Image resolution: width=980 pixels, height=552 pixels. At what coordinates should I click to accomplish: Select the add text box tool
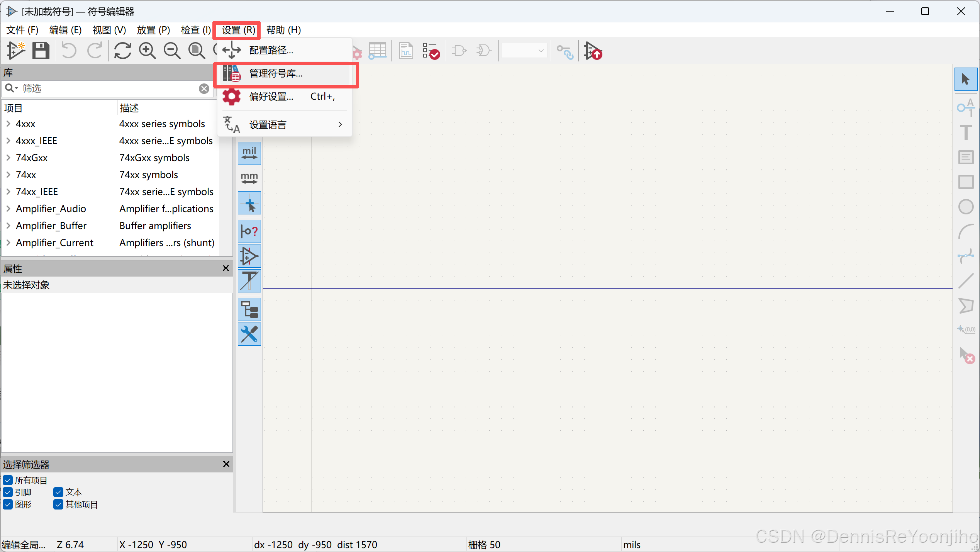coord(966,157)
